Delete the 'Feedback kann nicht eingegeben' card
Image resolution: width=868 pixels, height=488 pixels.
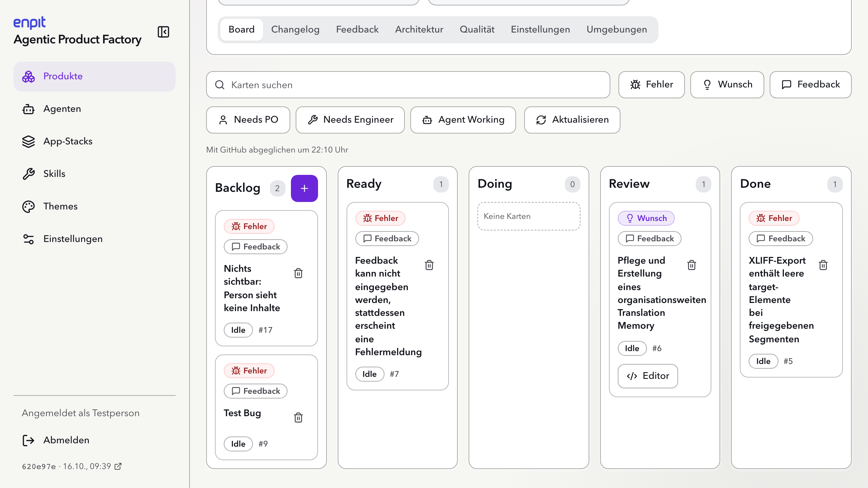[x=429, y=265]
